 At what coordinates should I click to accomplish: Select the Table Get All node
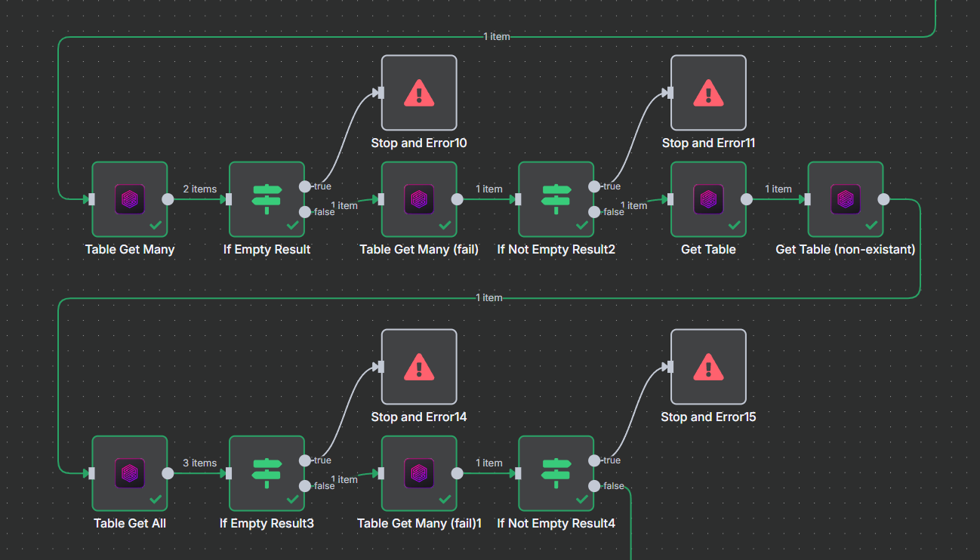click(130, 473)
